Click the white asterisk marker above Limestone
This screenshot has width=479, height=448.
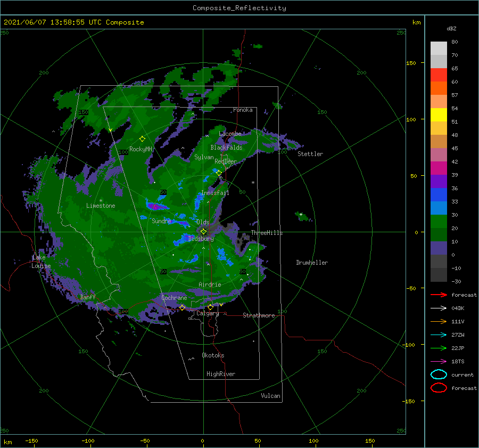coord(101,201)
